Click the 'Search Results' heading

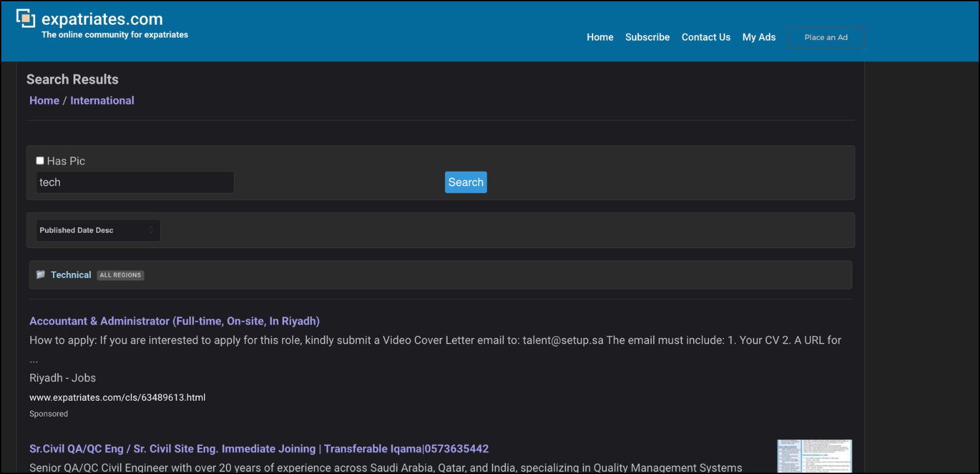click(73, 80)
